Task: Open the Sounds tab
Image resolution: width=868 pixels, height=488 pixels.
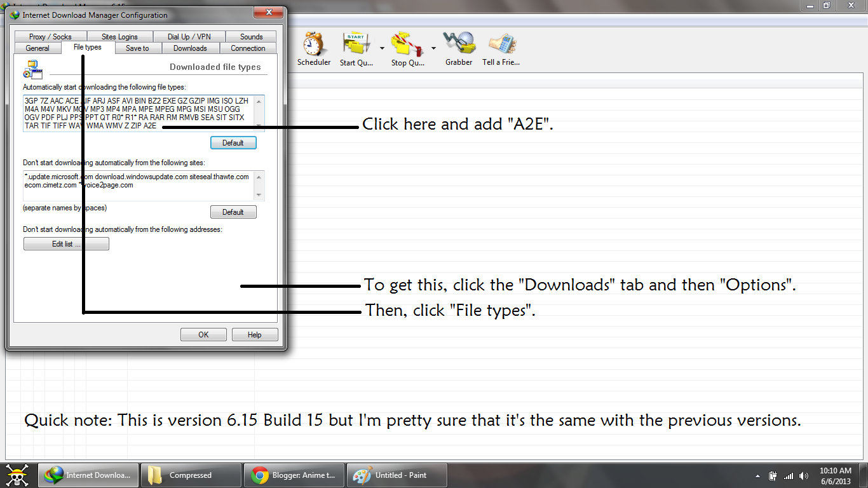Action: pos(252,37)
